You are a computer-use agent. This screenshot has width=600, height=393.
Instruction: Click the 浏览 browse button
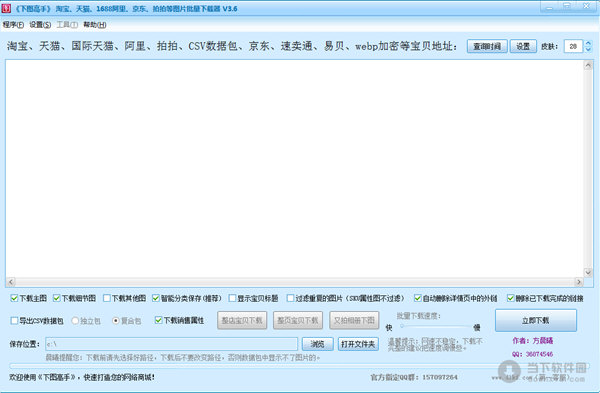318,344
